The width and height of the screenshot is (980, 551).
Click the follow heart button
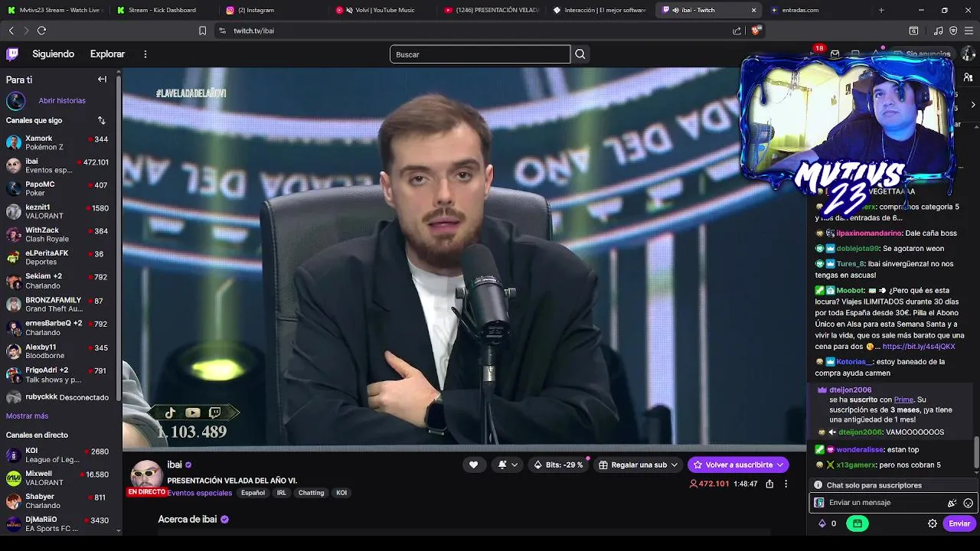coord(473,465)
